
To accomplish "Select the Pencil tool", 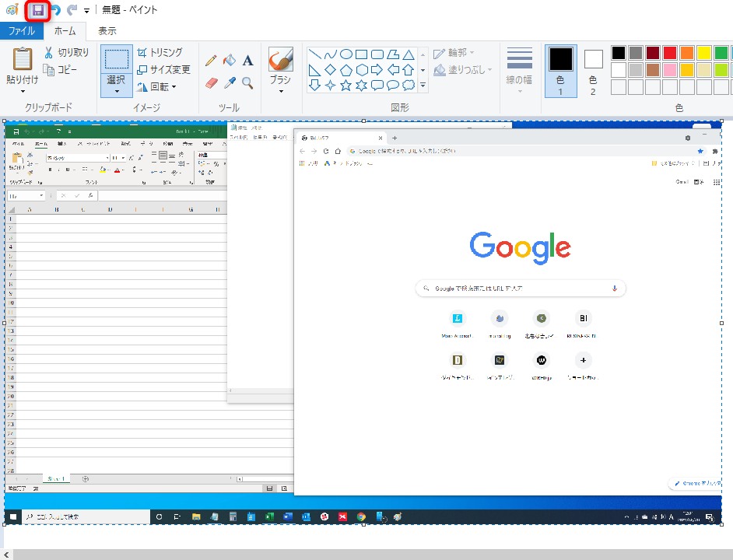I will coord(211,61).
